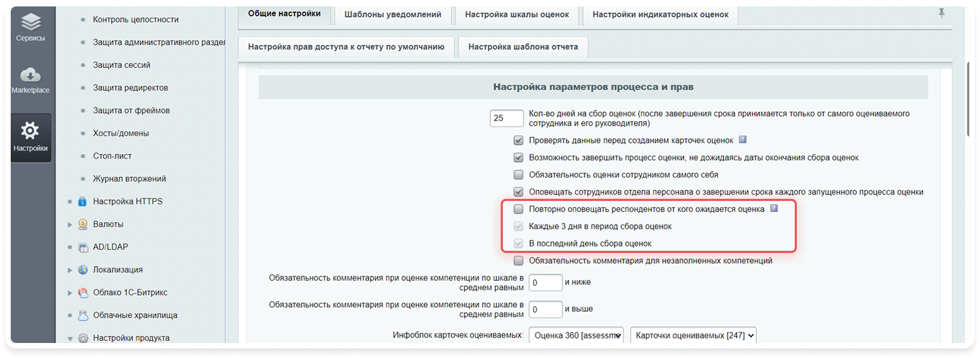Open Настройка HTTPS link in sidebar

(x=128, y=202)
